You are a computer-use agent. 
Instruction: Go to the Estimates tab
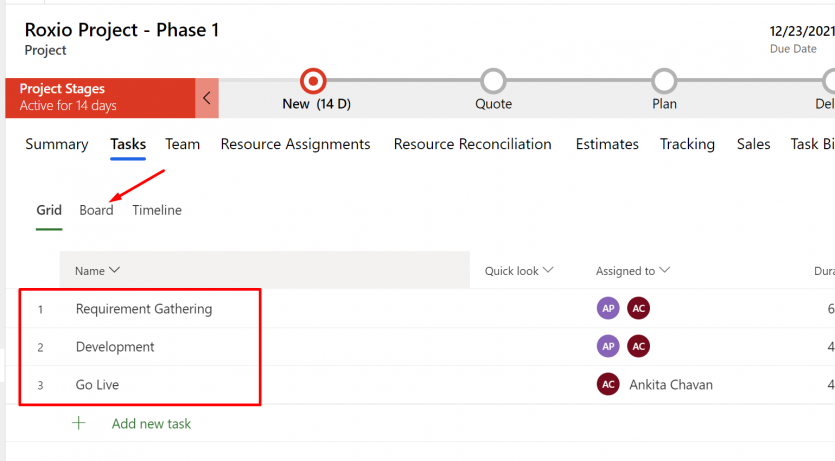click(x=607, y=144)
